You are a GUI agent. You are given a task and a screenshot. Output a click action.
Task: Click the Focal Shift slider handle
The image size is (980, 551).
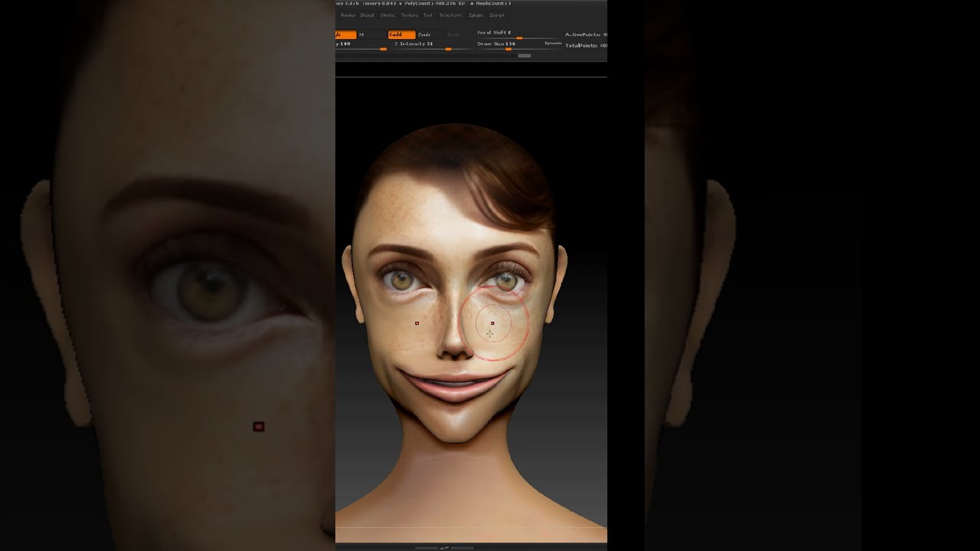pyautogui.click(x=519, y=37)
